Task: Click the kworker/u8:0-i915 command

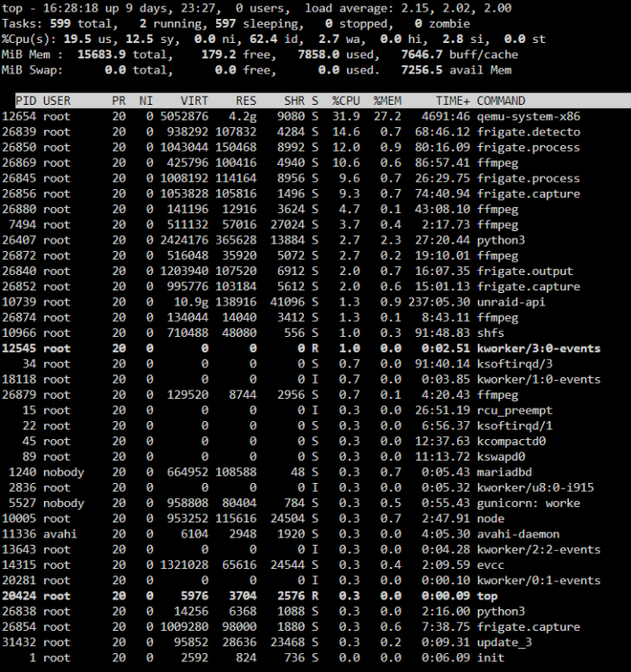Action: coord(535,487)
